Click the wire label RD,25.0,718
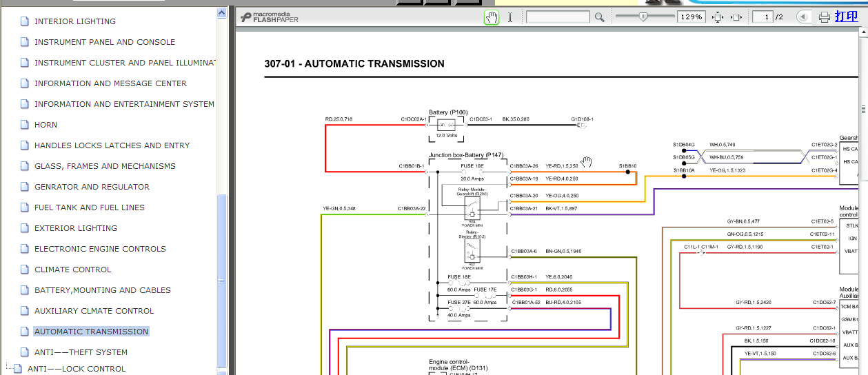This screenshot has width=868, height=375. [339, 119]
